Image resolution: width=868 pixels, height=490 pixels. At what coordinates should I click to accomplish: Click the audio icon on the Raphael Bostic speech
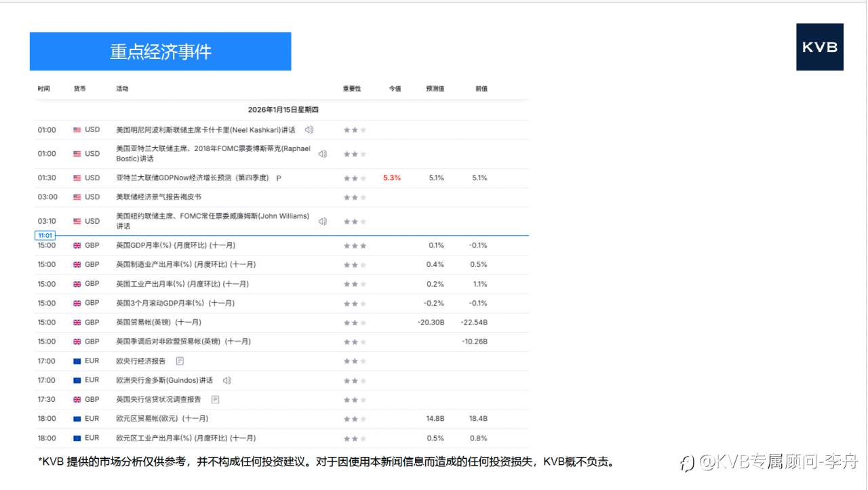pos(321,154)
